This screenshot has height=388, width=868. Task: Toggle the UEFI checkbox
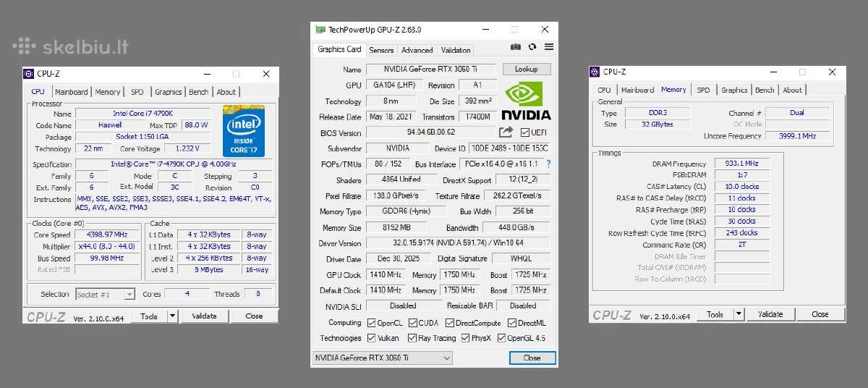coord(526,132)
